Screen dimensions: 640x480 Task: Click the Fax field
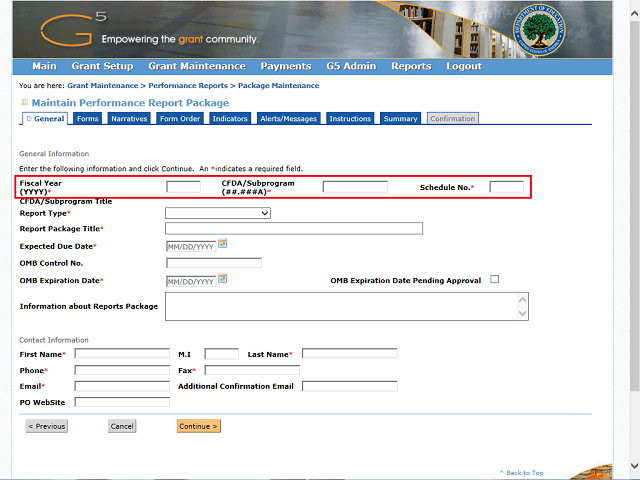[x=252, y=370]
